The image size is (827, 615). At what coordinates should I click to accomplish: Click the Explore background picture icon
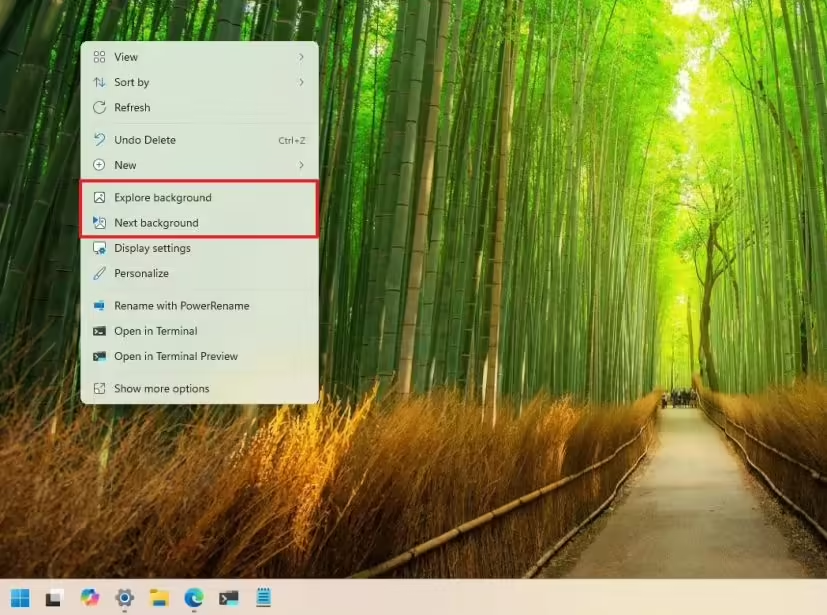[99, 197]
